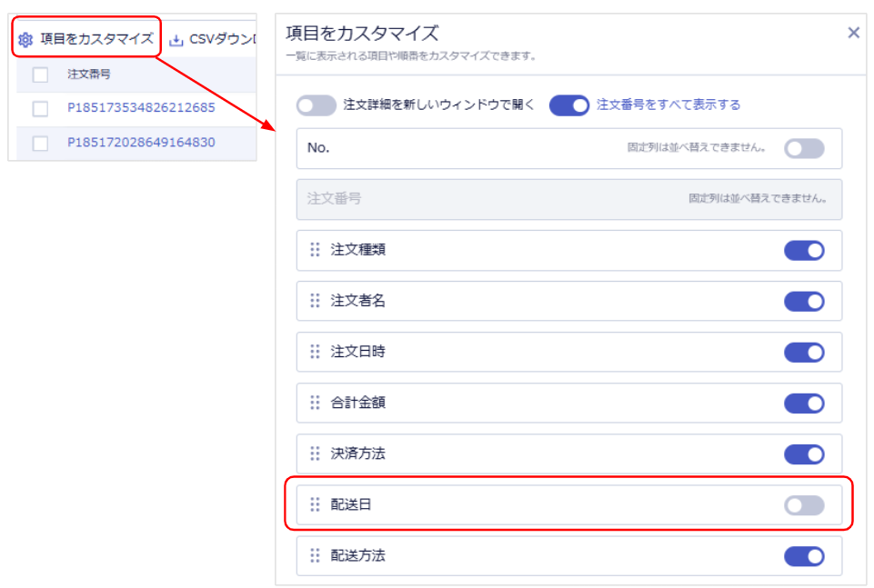
Task: Click the drag handle for 決済方法
Action: coord(316,453)
